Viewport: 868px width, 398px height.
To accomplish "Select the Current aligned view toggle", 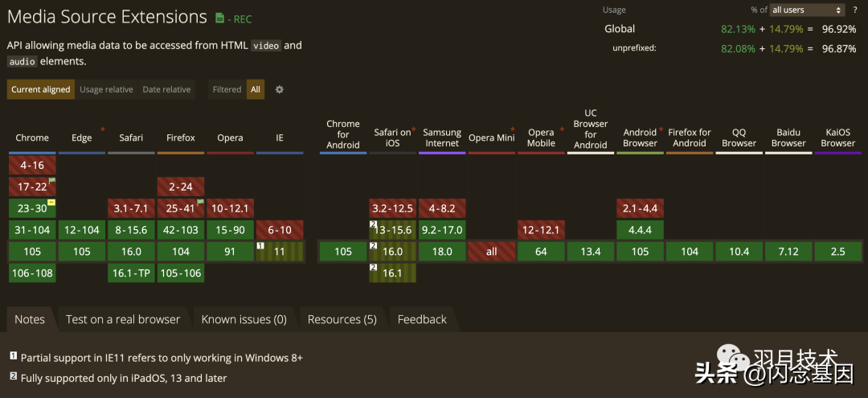I will coord(41,90).
